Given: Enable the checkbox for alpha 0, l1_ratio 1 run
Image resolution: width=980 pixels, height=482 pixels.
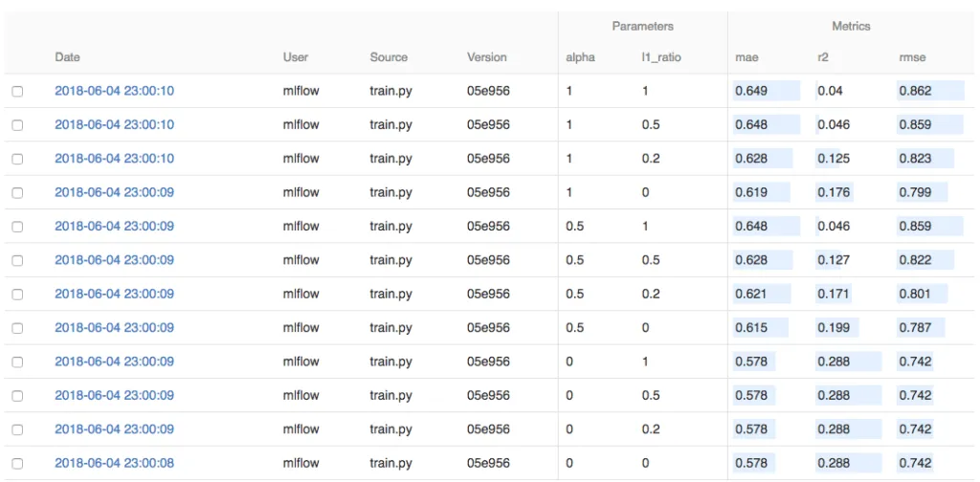Looking at the screenshot, I should [17, 362].
